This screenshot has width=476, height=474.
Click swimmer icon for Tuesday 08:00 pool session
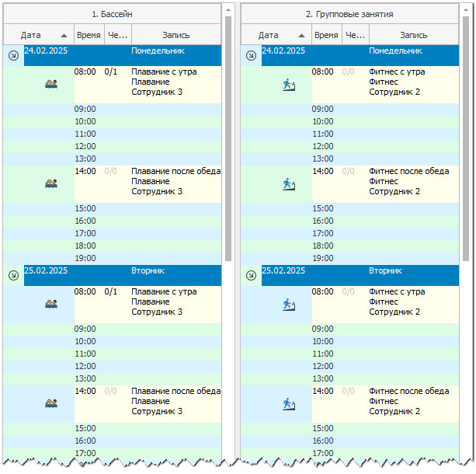(51, 305)
